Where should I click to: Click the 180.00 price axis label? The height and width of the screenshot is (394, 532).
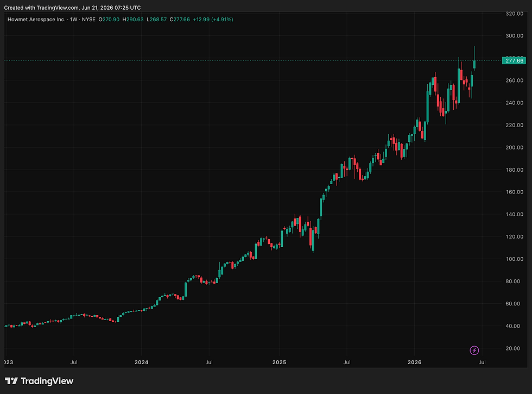(x=515, y=170)
